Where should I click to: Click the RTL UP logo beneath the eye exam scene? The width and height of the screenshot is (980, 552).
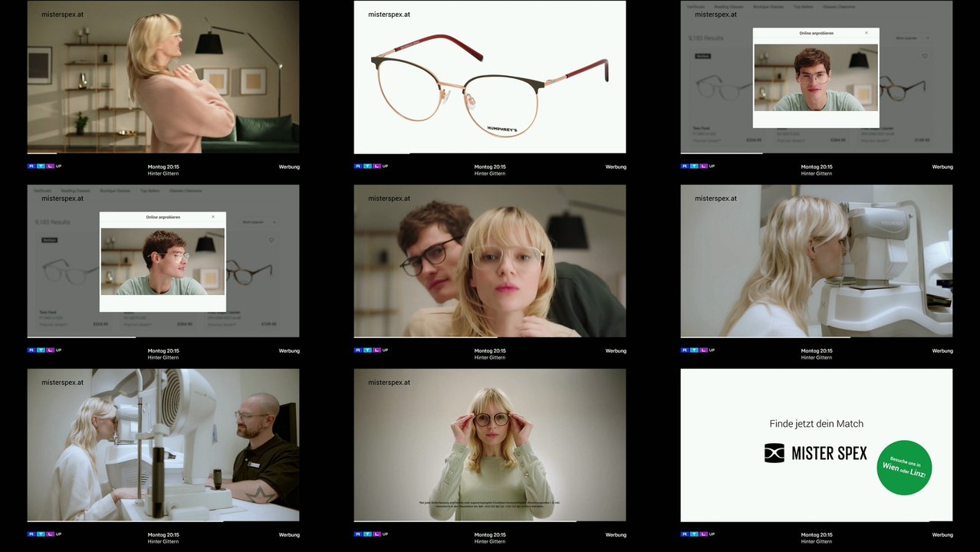click(697, 350)
